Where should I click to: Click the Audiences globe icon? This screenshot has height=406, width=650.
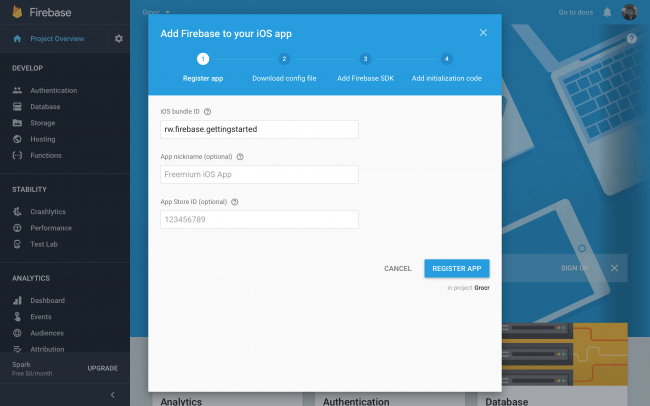(x=17, y=333)
